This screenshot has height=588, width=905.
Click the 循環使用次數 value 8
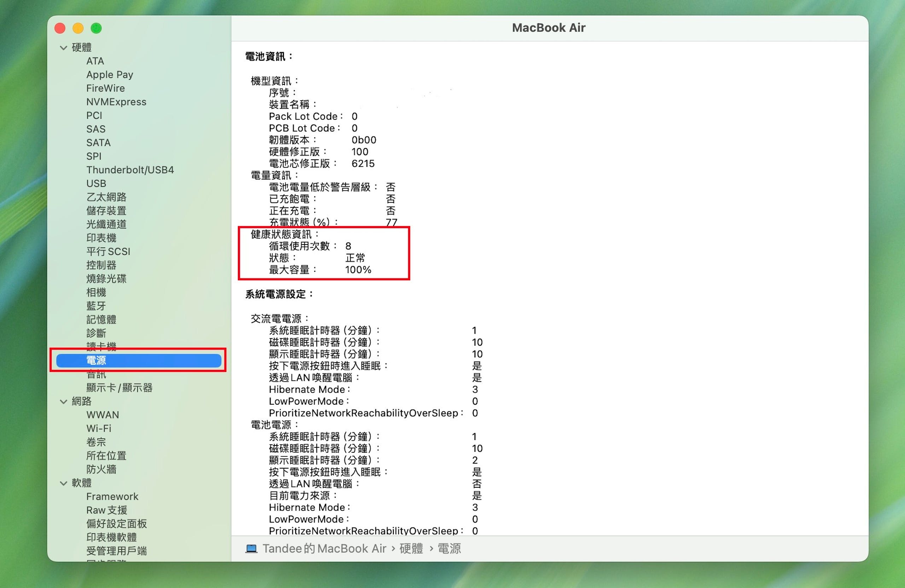[x=348, y=246]
